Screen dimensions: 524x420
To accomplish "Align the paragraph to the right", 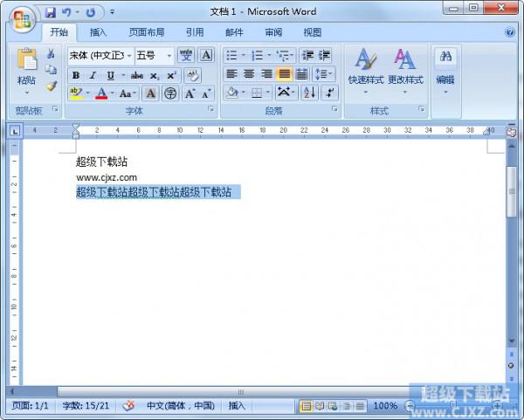I will point(266,74).
